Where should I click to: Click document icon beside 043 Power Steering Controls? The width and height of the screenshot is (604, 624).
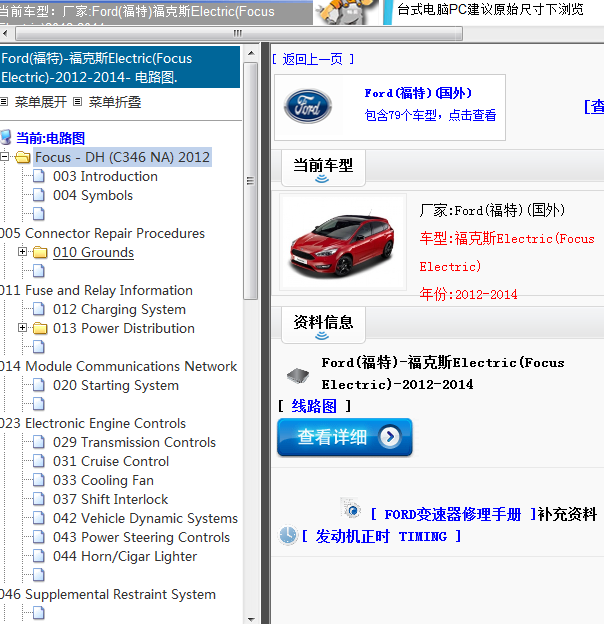(39, 537)
